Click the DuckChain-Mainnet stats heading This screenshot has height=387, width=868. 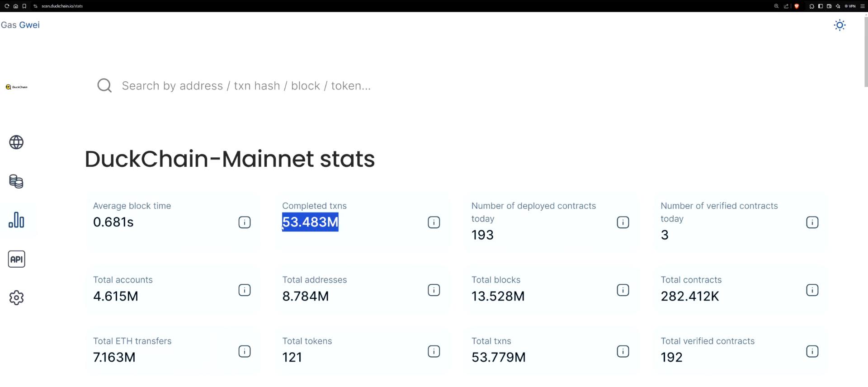[230, 159]
